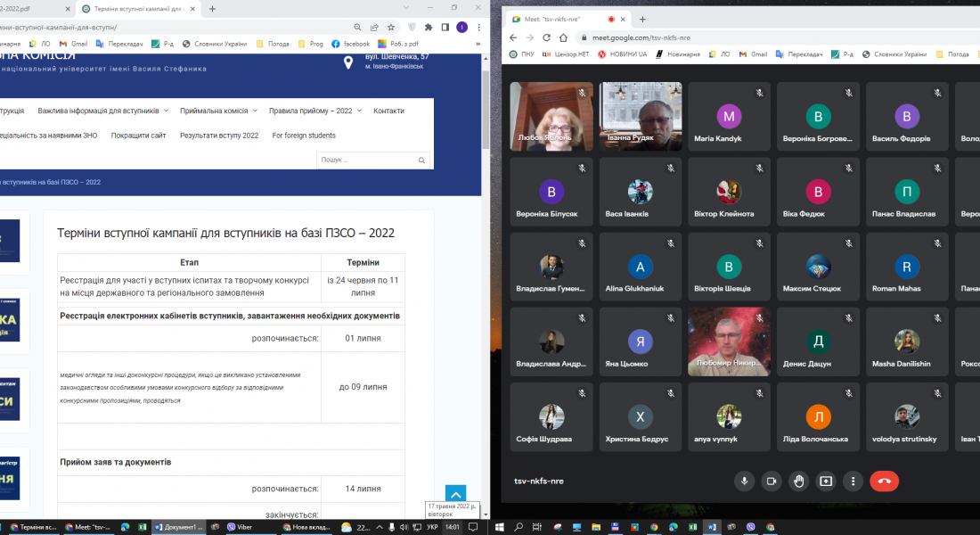Image resolution: width=980 pixels, height=535 pixels.
Task: Toggle the camera in Meet controls
Action: (772, 481)
